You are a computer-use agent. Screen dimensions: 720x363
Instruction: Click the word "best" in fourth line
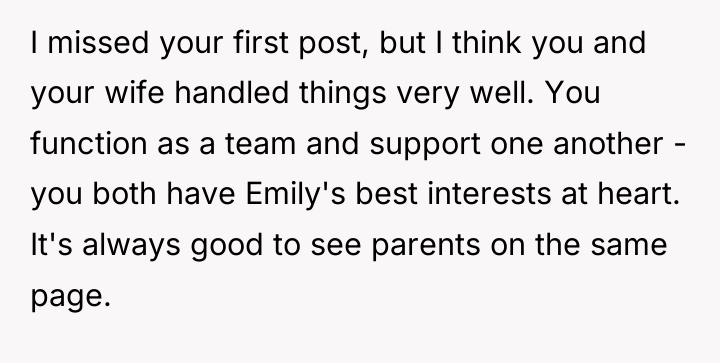[x=387, y=194]
